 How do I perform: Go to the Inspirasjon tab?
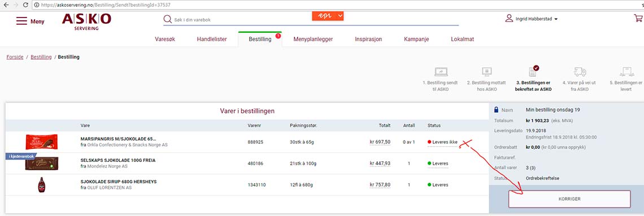pos(368,39)
